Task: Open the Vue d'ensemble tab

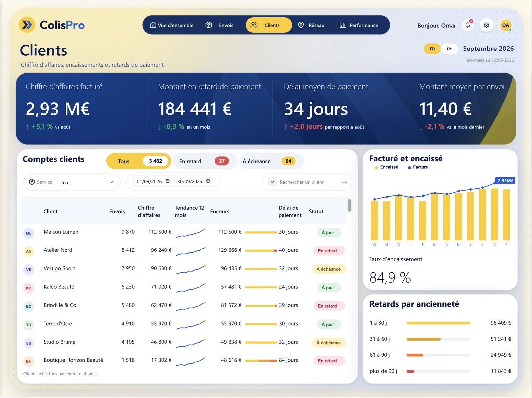Action: pyautogui.click(x=172, y=25)
